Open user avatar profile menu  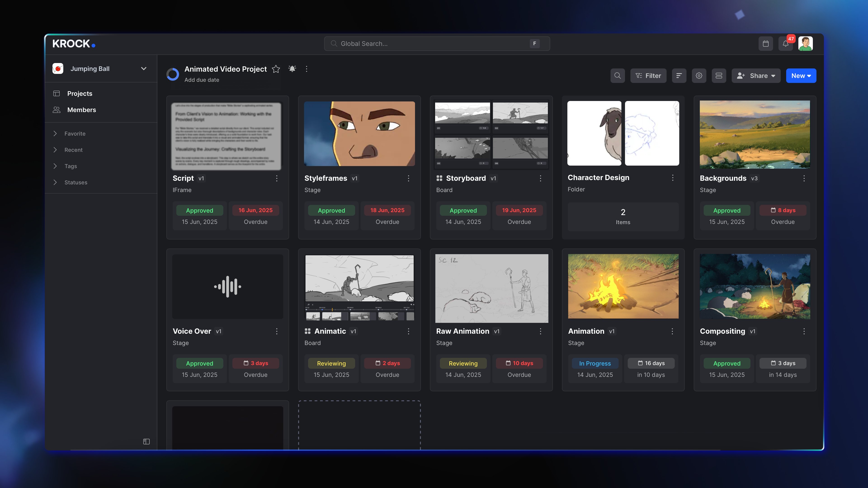pos(805,44)
